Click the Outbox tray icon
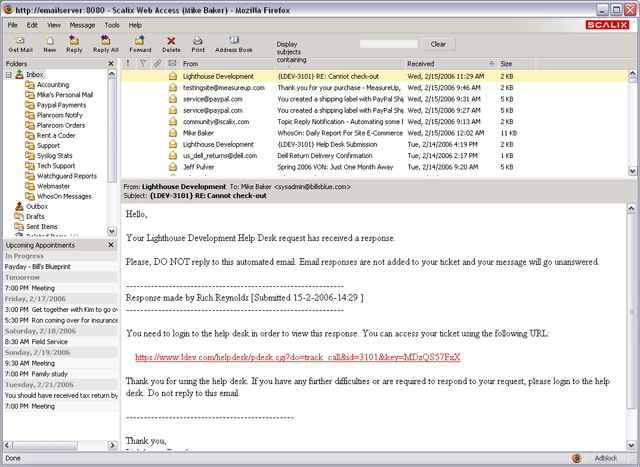640x467 pixels. (x=19, y=206)
